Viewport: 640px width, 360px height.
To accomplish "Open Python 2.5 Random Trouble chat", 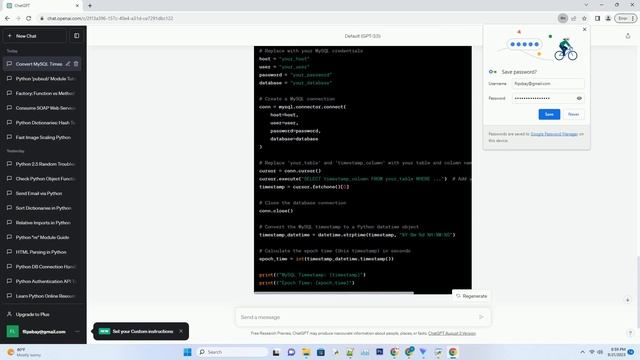I will [x=42, y=164].
